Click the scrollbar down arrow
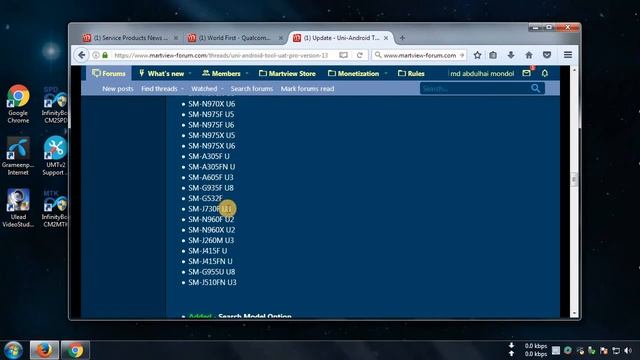Viewport: 640px width, 360px height. 574,313
